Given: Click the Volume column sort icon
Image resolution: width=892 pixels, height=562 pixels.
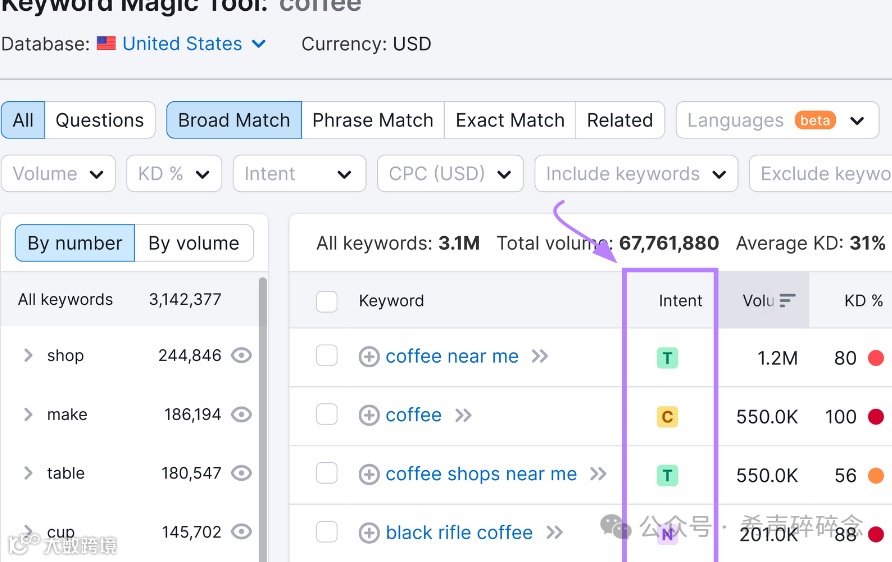Looking at the screenshot, I should click(x=788, y=300).
